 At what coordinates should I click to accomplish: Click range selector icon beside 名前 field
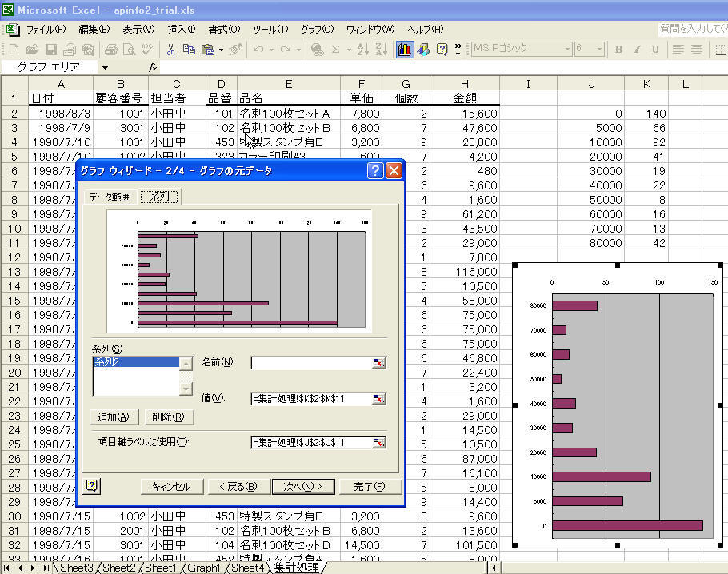point(378,363)
